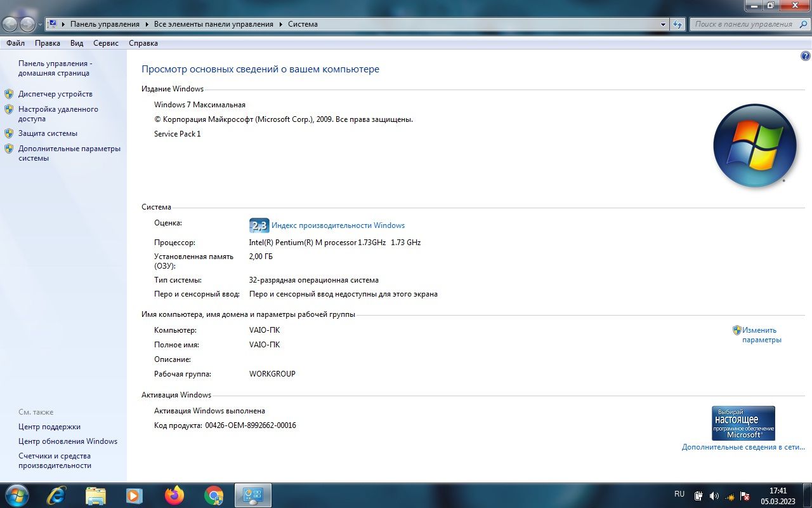The width and height of the screenshot is (812, 508).
Task: Open the Вид menu
Action: click(x=77, y=43)
